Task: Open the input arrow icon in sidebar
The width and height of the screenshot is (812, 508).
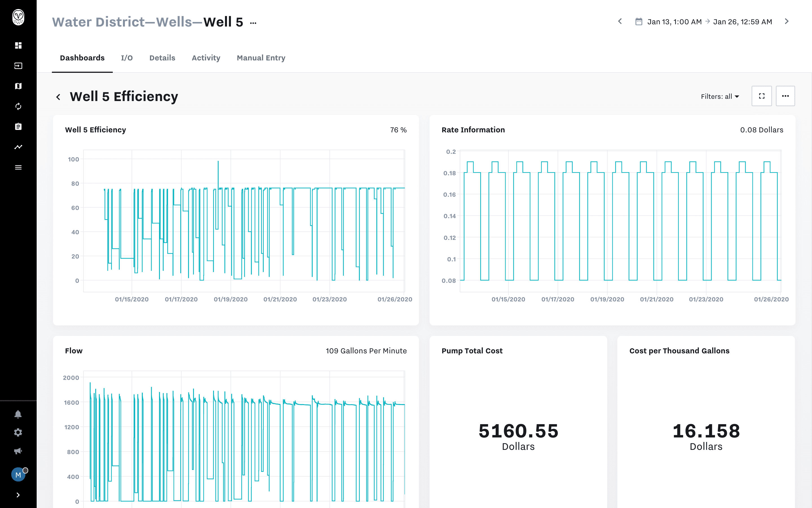Action: [18, 66]
